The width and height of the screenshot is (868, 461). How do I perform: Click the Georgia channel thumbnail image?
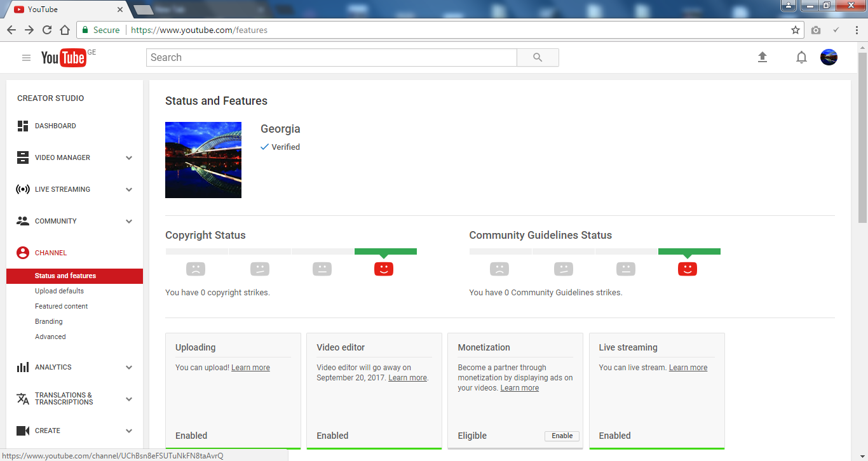(x=203, y=160)
